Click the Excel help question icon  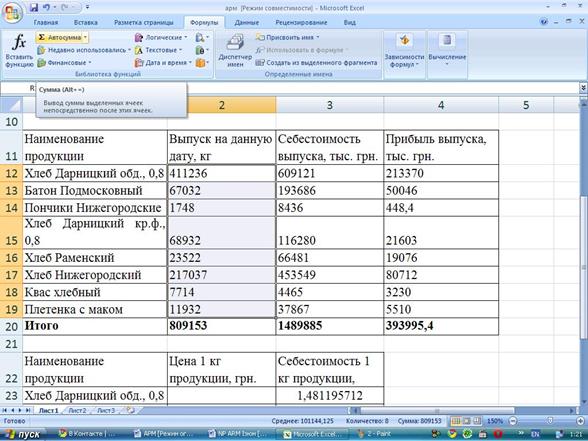point(544,22)
